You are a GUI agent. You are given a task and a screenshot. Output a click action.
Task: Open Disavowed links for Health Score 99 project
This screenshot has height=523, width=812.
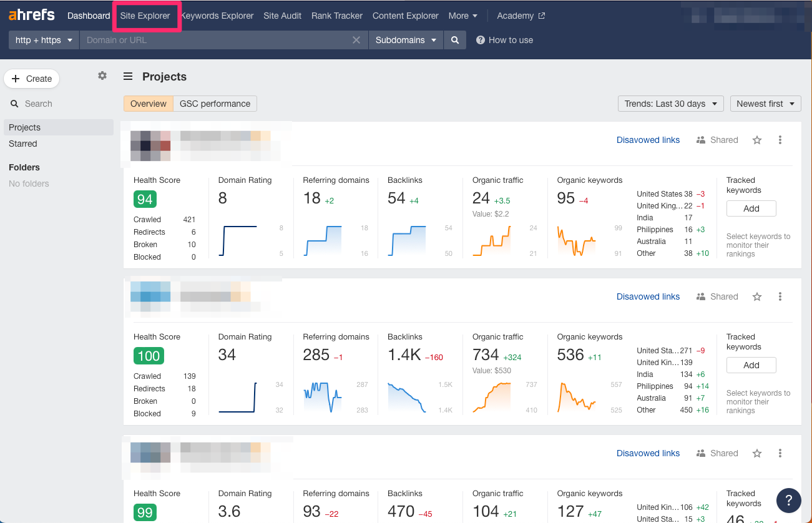point(648,453)
